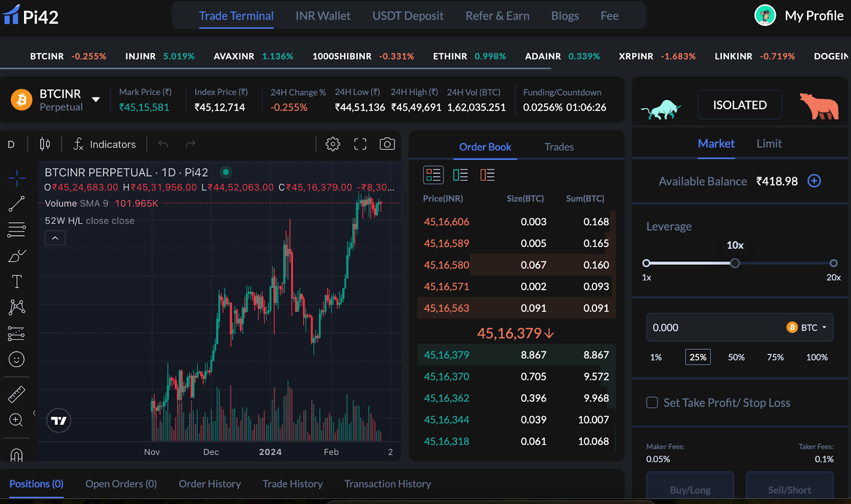This screenshot has height=504, width=851.
Task: Change the candlestick chart style
Action: pyautogui.click(x=45, y=144)
